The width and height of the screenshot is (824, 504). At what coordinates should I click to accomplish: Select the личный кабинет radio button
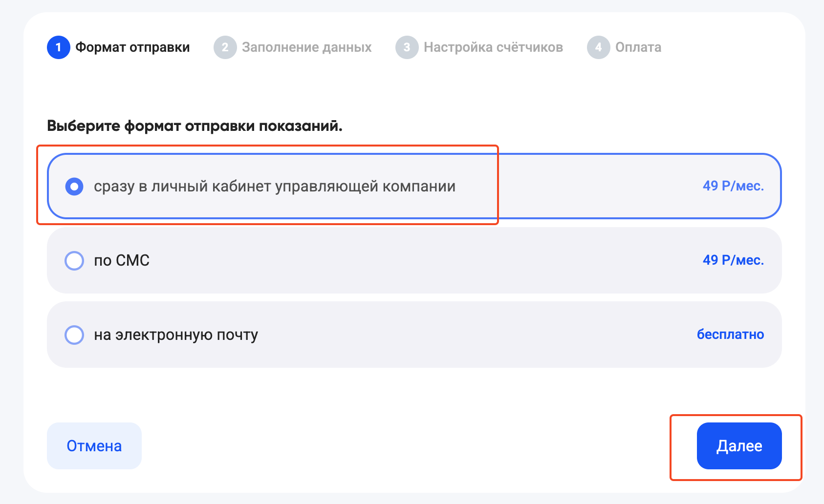pyautogui.click(x=74, y=186)
